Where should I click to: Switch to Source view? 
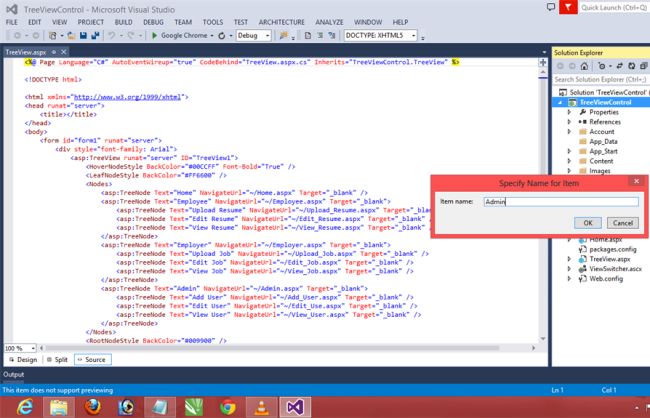[93, 360]
